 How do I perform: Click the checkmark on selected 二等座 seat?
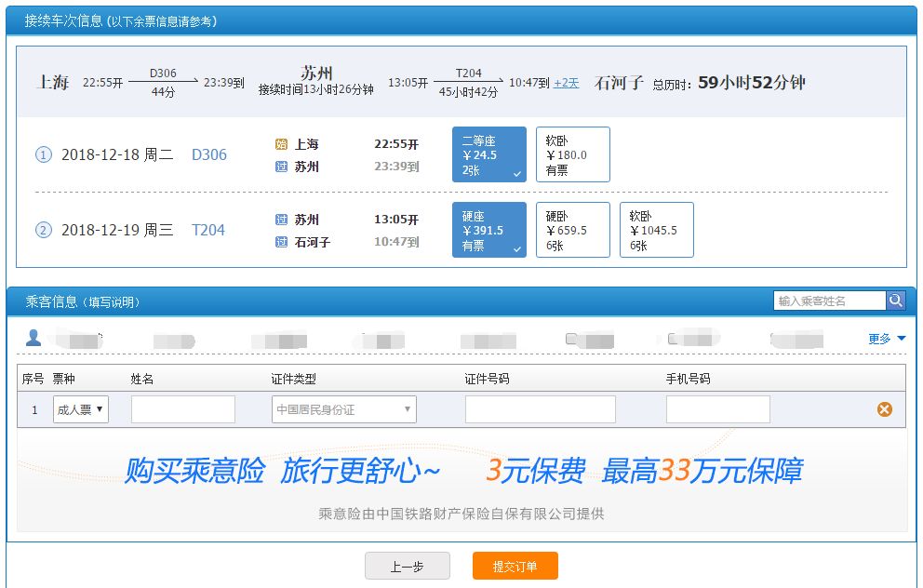[516, 174]
